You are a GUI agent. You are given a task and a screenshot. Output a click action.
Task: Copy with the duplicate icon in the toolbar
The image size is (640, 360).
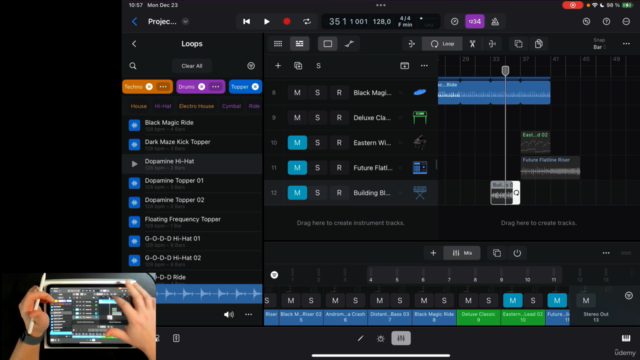pos(518,44)
